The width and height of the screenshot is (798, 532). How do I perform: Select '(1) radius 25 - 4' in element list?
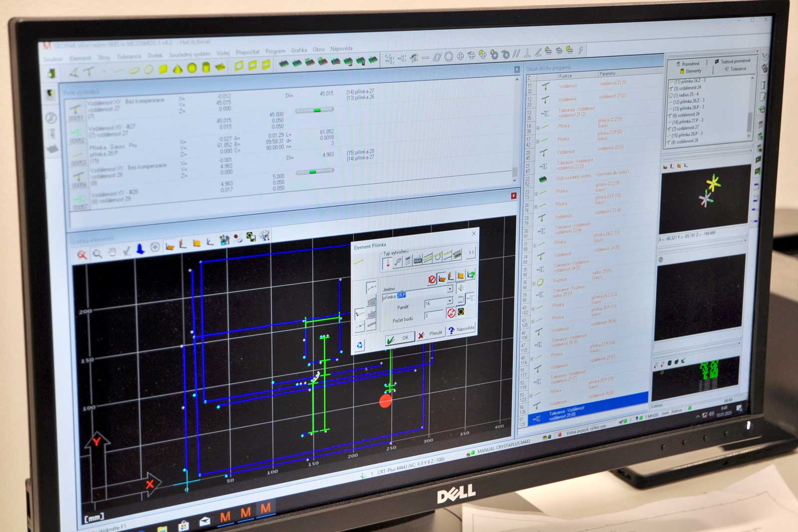coord(685,95)
